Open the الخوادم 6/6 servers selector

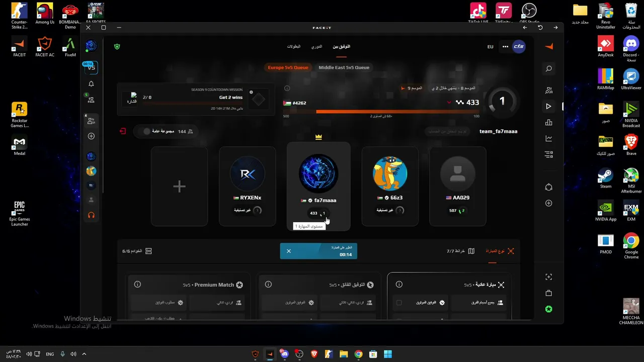pos(137,251)
